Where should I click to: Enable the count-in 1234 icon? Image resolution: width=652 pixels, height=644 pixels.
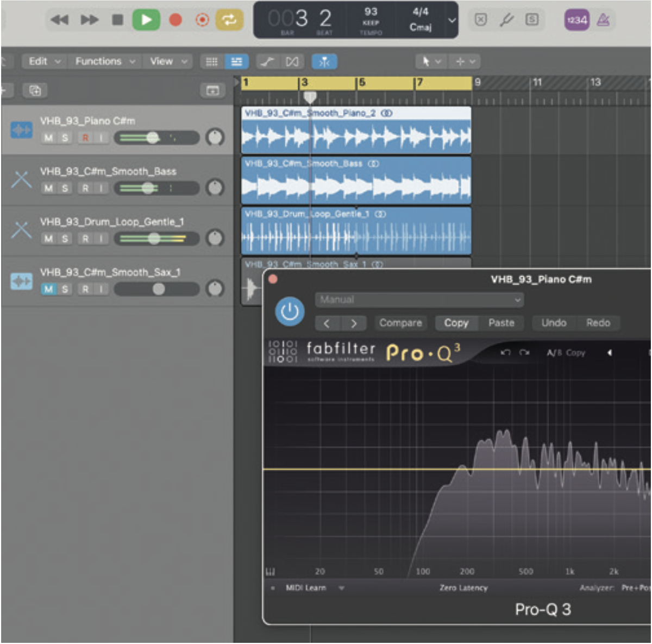(x=576, y=19)
